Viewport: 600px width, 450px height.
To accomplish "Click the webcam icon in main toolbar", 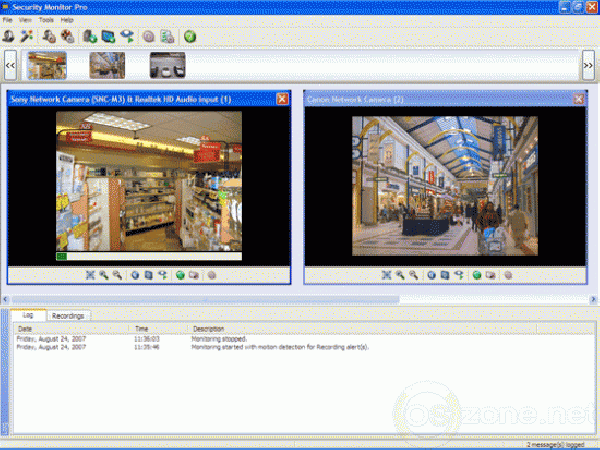I will click(x=8, y=37).
